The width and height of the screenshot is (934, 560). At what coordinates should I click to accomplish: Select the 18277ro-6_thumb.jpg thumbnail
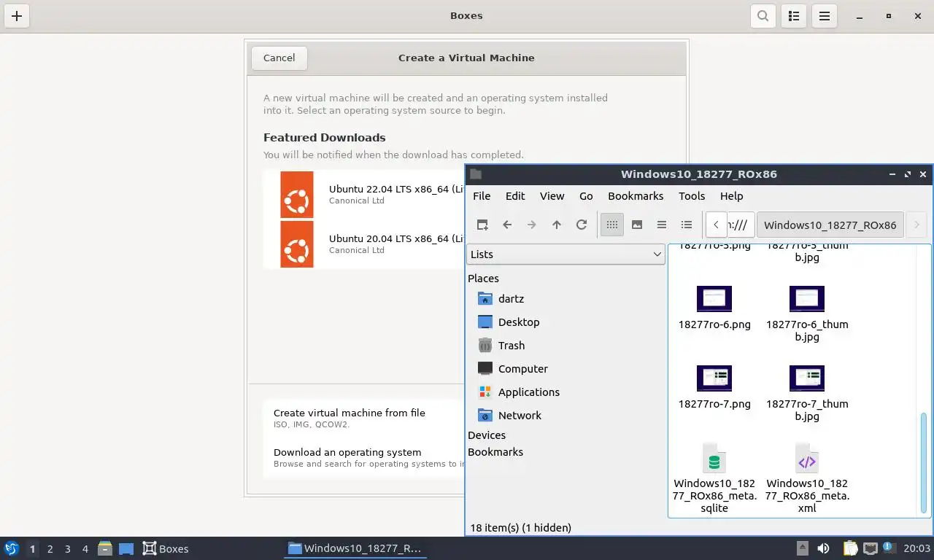tap(807, 299)
